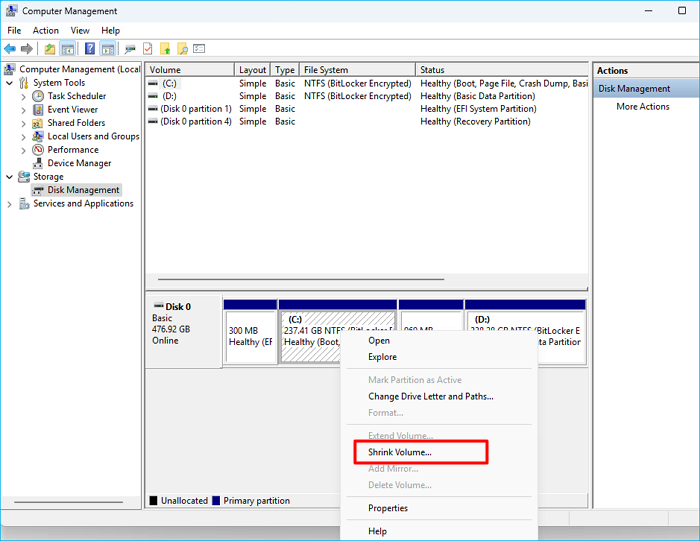Select Performance in the console tree
This screenshot has width=700, height=541.
tap(72, 150)
